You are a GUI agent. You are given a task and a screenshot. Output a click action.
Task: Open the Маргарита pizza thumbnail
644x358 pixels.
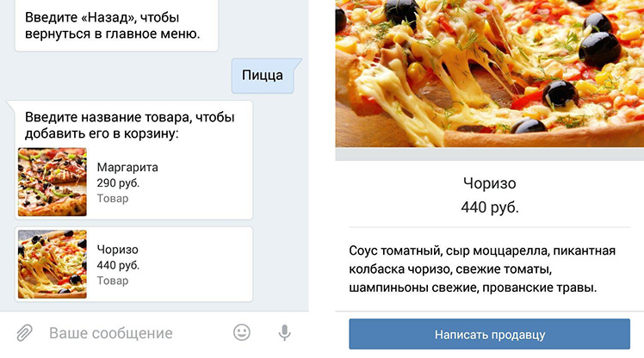coord(53,182)
